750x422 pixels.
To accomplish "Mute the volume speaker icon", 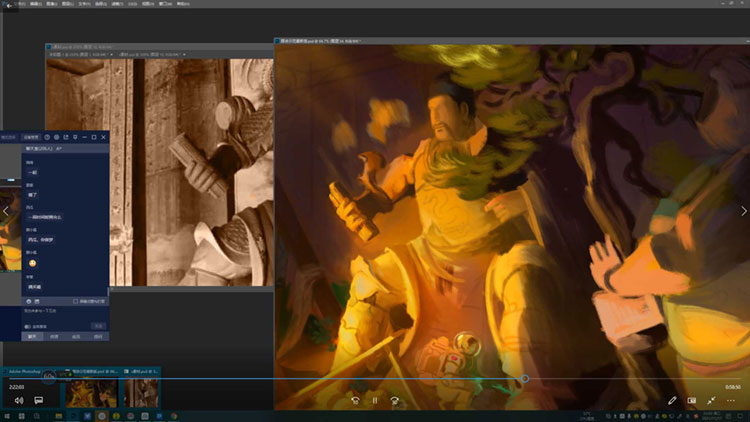I will pyautogui.click(x=18, y=400).
